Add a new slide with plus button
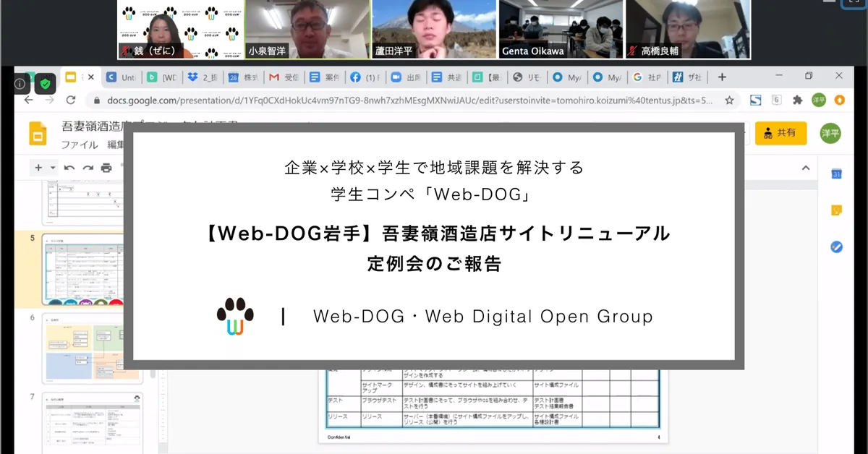 point(38,168)
